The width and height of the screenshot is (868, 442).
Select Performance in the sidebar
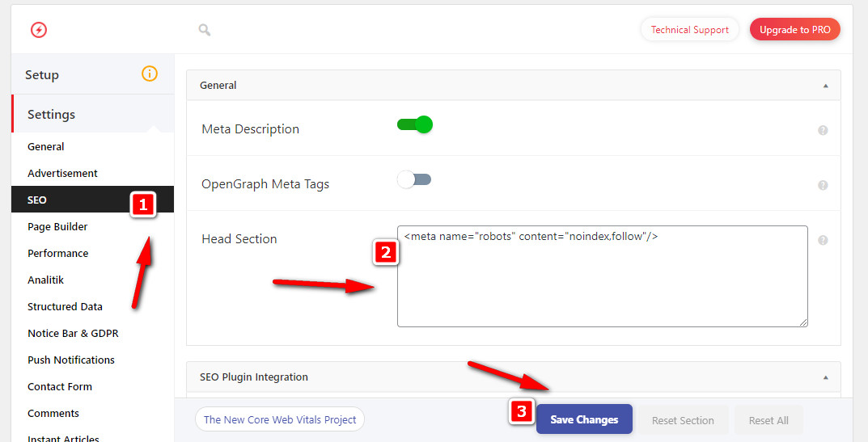pyautogui.click(x=58, y=253)
